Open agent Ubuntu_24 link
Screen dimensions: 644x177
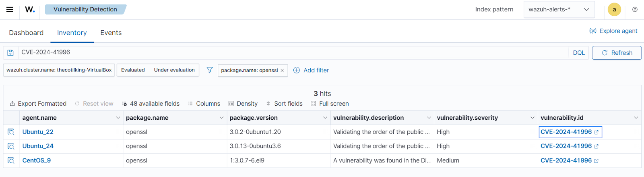click(x=38, y=146)
